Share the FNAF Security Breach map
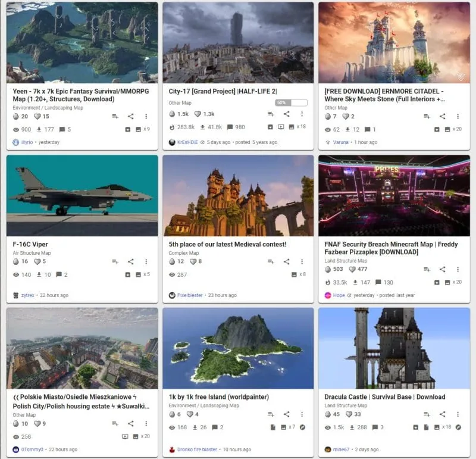 coord(443,269)
